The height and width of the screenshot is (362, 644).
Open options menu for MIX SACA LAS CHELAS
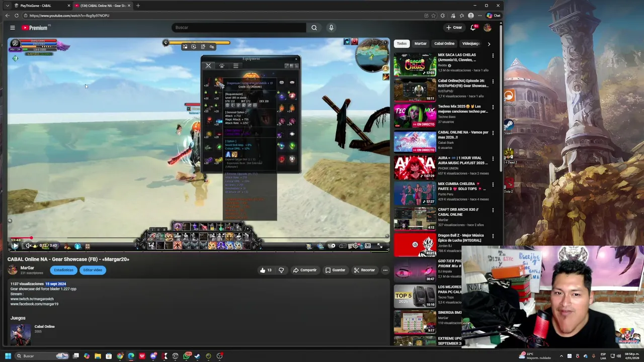[493, 55]
